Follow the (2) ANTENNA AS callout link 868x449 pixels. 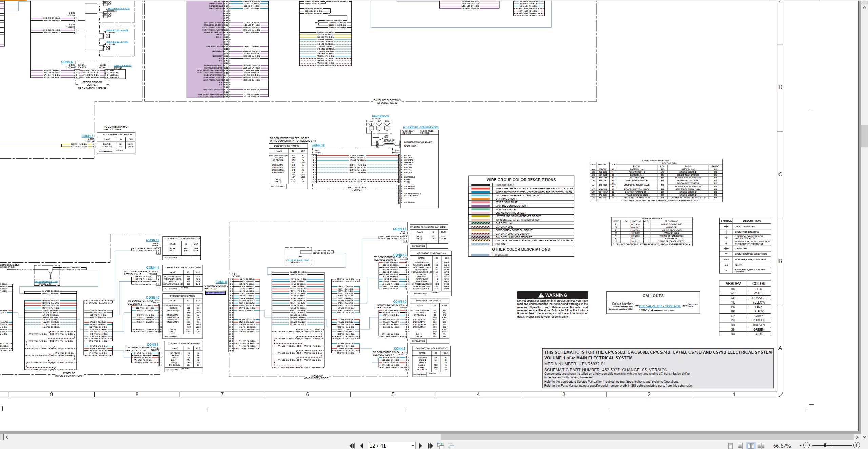(380, 116)
